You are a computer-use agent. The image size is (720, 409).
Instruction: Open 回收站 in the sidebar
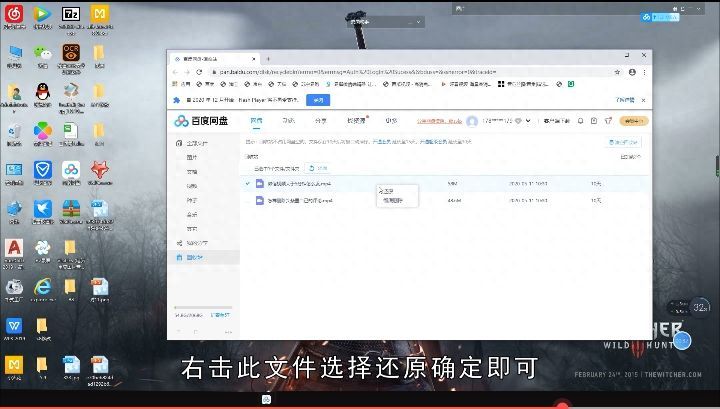(195, 258)
